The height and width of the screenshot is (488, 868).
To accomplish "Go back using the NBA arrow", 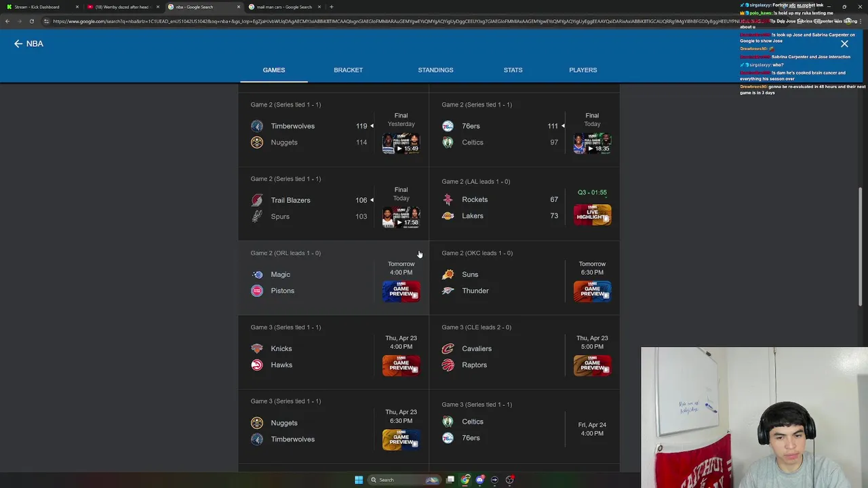I will [x=18, y=43].
